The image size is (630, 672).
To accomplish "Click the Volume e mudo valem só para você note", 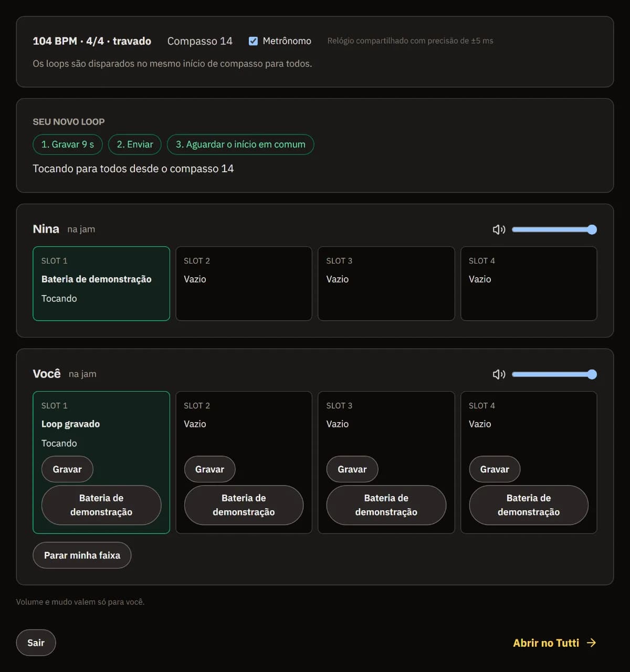I will point(80,602).
